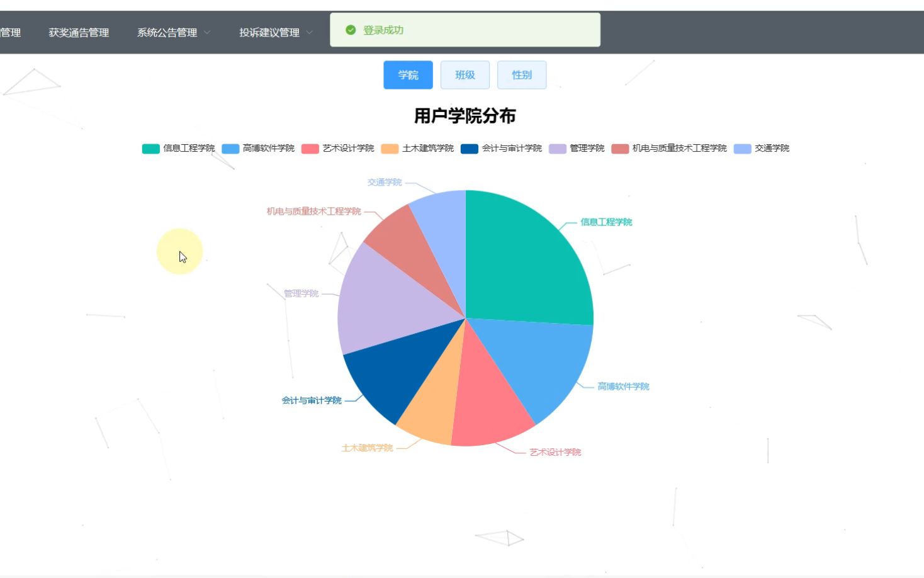This screenshot has width=924, height=578.
Task: Click the 交通学院 pie label text
Action: (385, 183)
